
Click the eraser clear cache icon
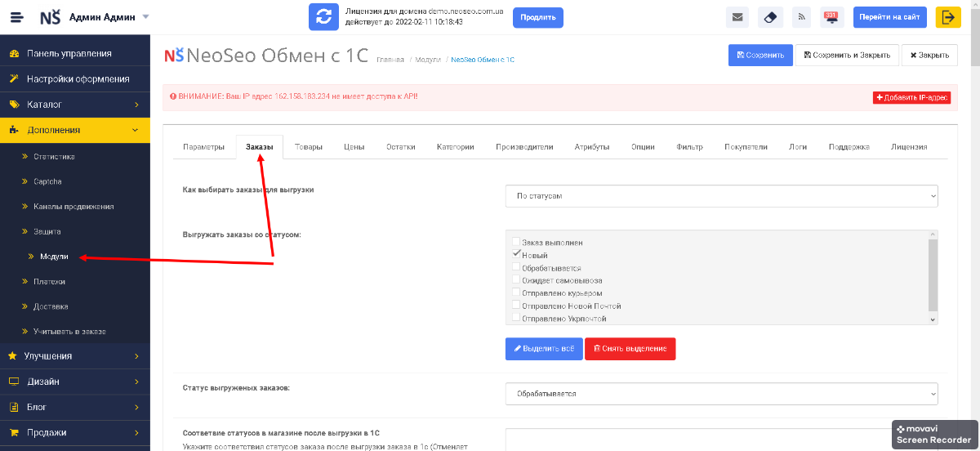coord(771,17)
